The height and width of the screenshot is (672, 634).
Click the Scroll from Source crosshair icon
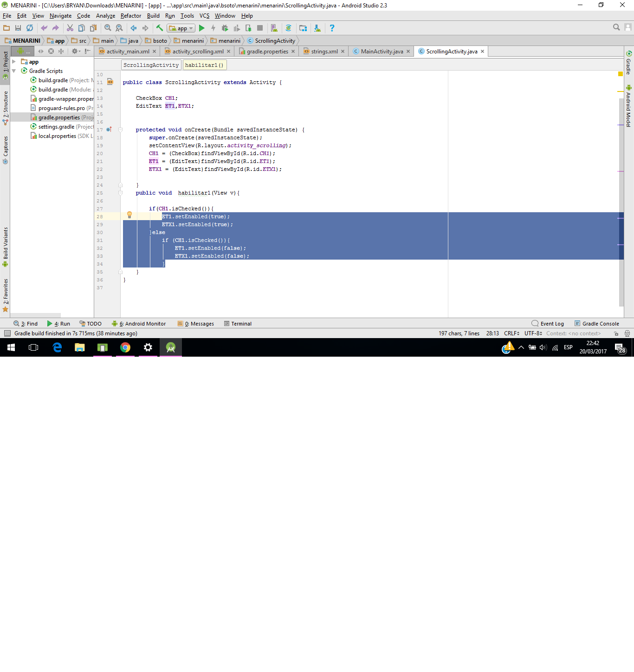(x=51, y=51)
